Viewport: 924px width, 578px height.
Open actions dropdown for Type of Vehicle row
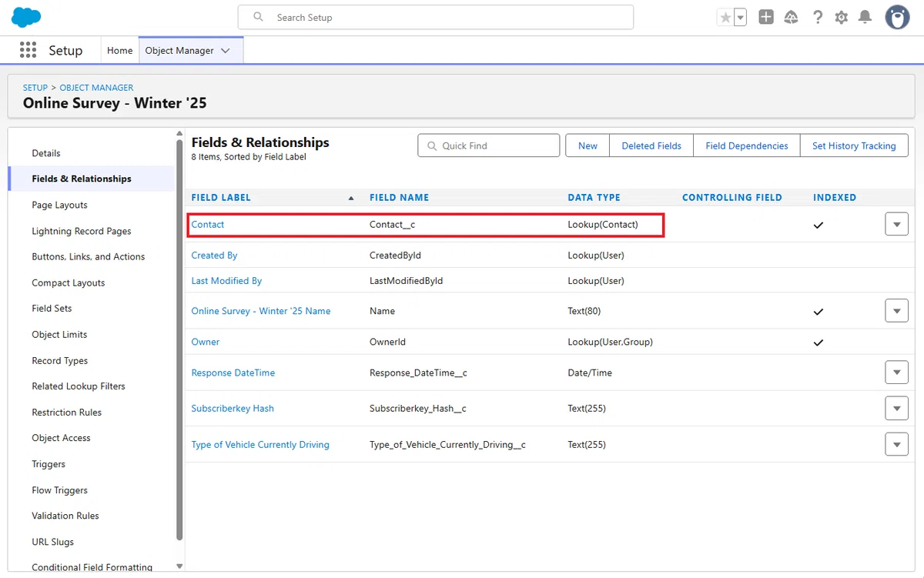(x=896, y=445)
